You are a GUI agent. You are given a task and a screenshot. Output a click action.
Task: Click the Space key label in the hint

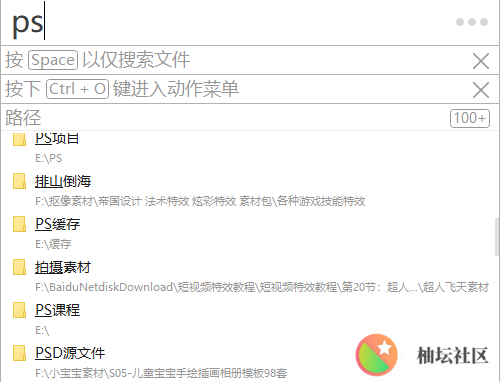click(53, 60)
